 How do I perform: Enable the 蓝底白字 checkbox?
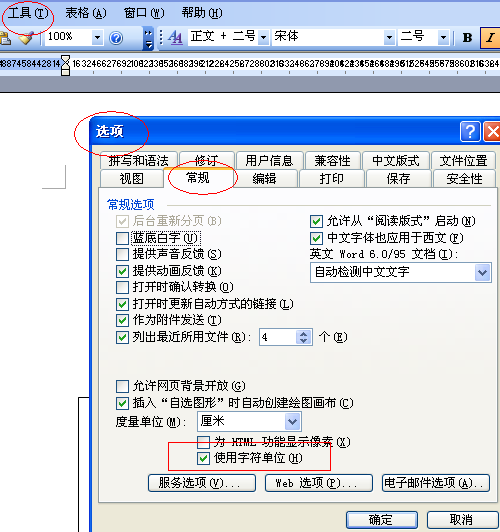pyautogui.click(x=122, y=238)
